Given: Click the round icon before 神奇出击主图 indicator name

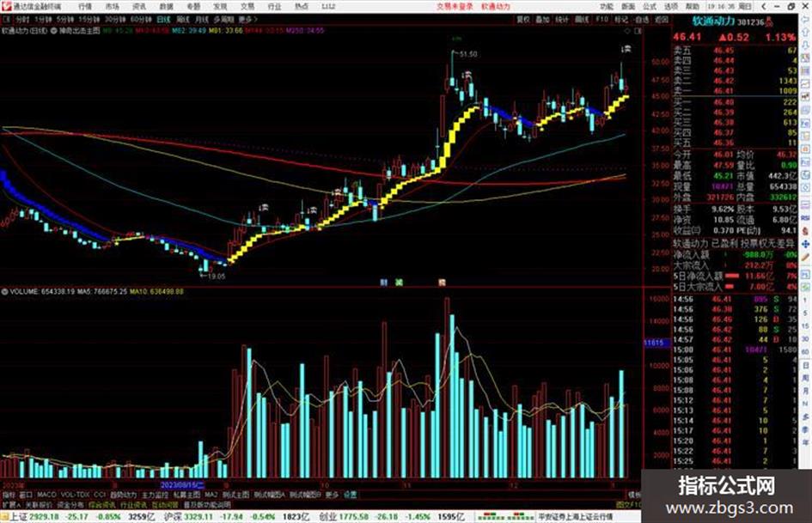Looking at the screenshot, I should tap(54, 31).
